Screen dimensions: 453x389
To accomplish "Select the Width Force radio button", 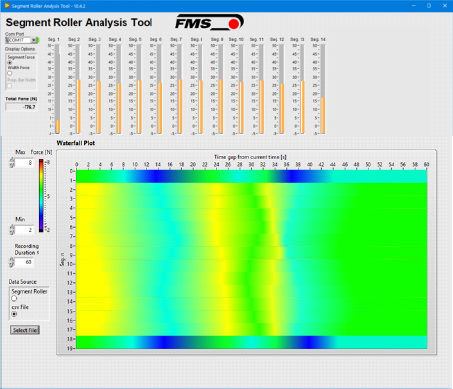I will tap(10, 73).
